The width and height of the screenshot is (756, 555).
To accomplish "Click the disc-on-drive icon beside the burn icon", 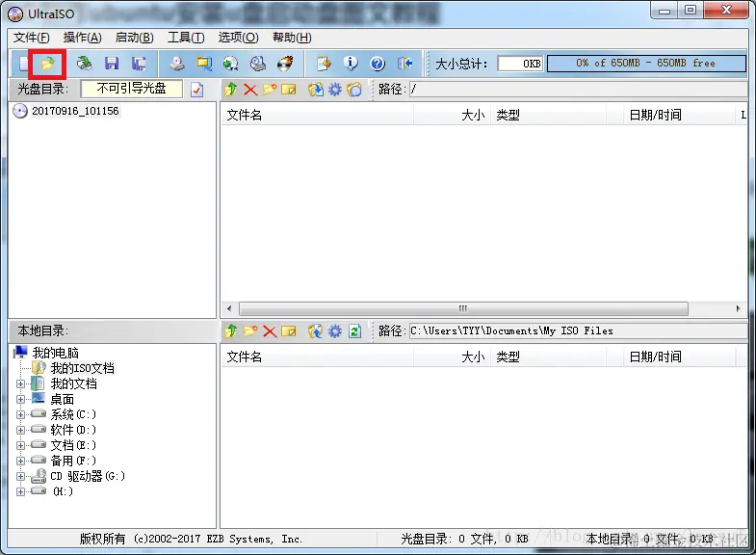I will (x=258, y=64).
